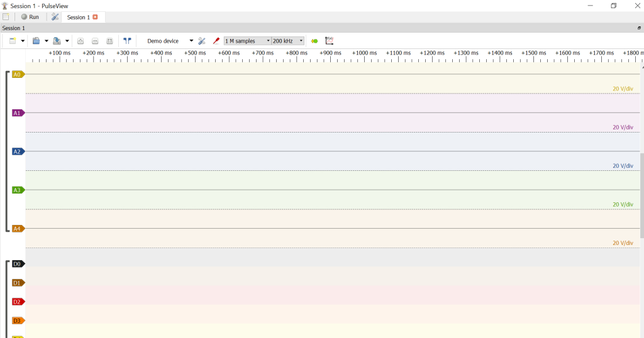Click the zoom-to-fit icon
This screenshot has height=338, width=644.
(109, 41)
